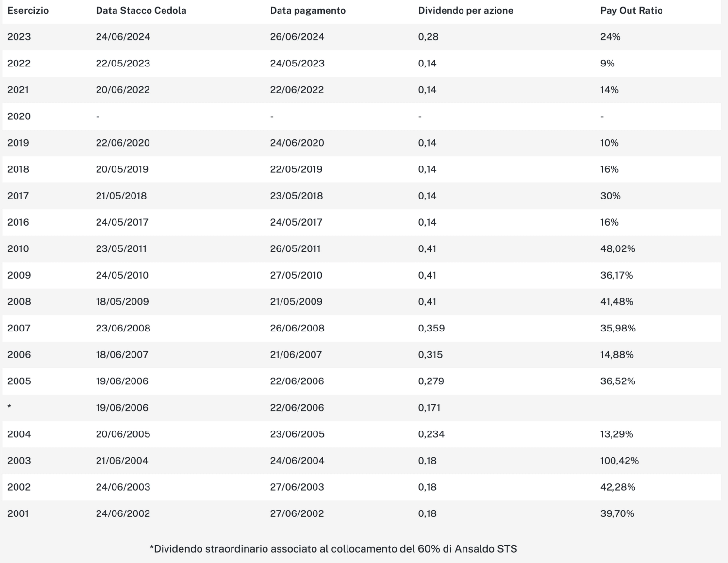Screen dimensions: 728x563
Task: Click the asterisk extraordinary dividend row
Action: point(362,408)
